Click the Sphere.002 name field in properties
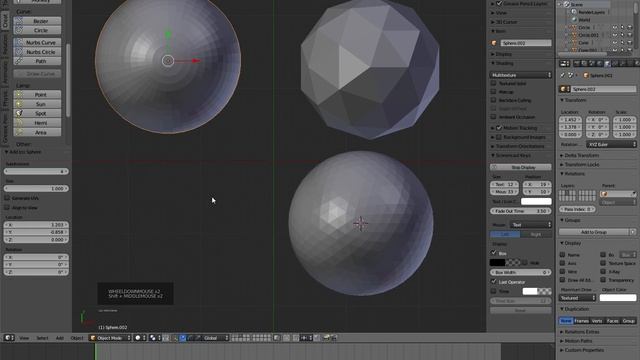This screenshot has height=360, width=640. 603,89
